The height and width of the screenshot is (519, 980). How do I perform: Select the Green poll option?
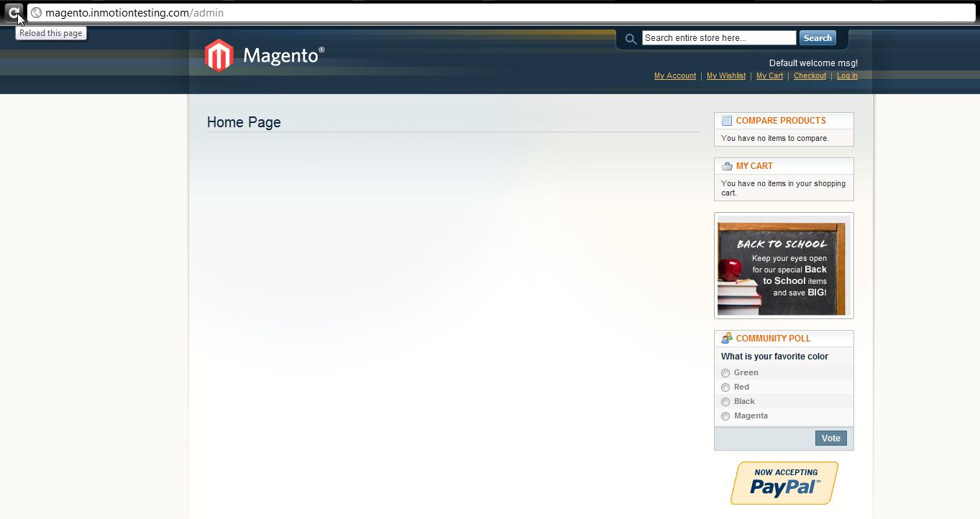point(725,373)
